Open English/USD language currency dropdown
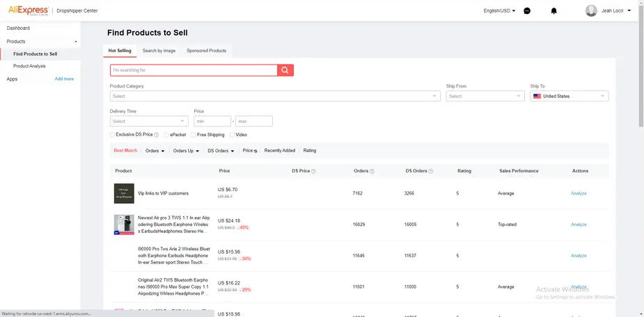This screenshot has width=644, height=317. click(x=499, y=11)
